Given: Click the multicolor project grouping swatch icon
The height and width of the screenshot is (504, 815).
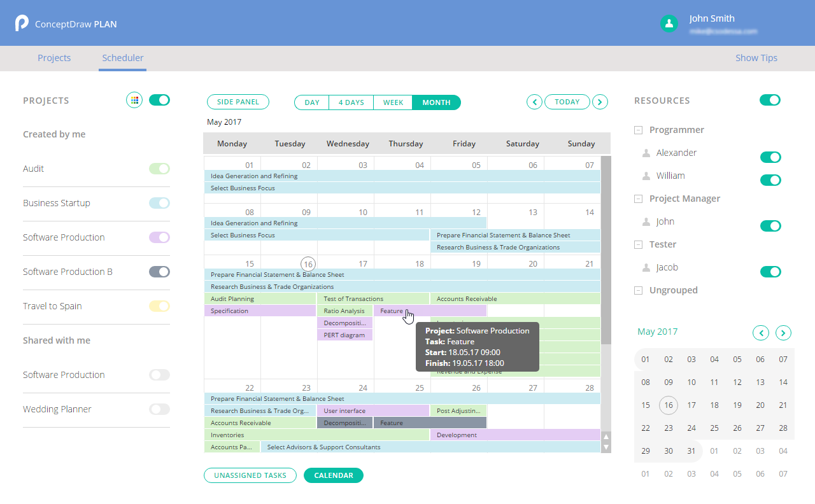Looking at the screenshot, I should (134, 100).
